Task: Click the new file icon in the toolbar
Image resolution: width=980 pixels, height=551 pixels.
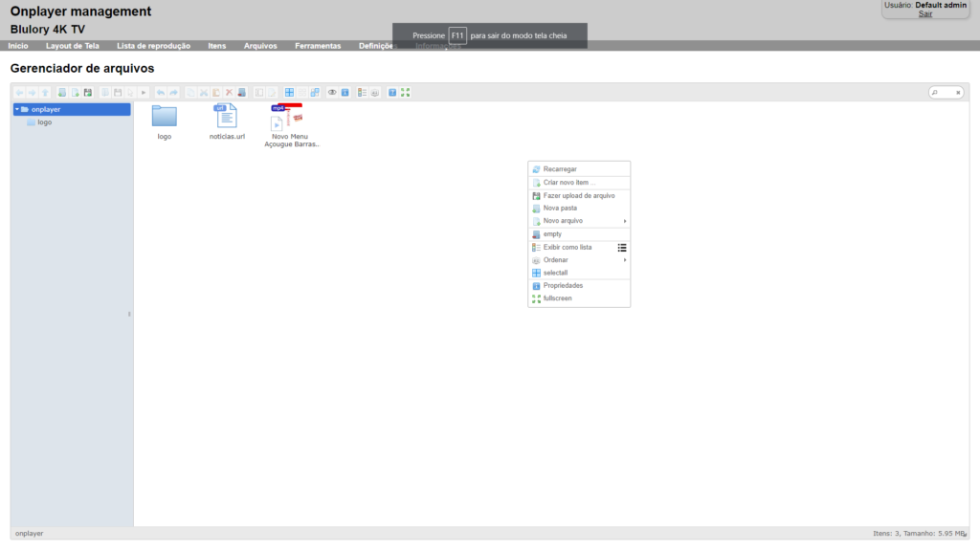Action: [x=75, y=93]
